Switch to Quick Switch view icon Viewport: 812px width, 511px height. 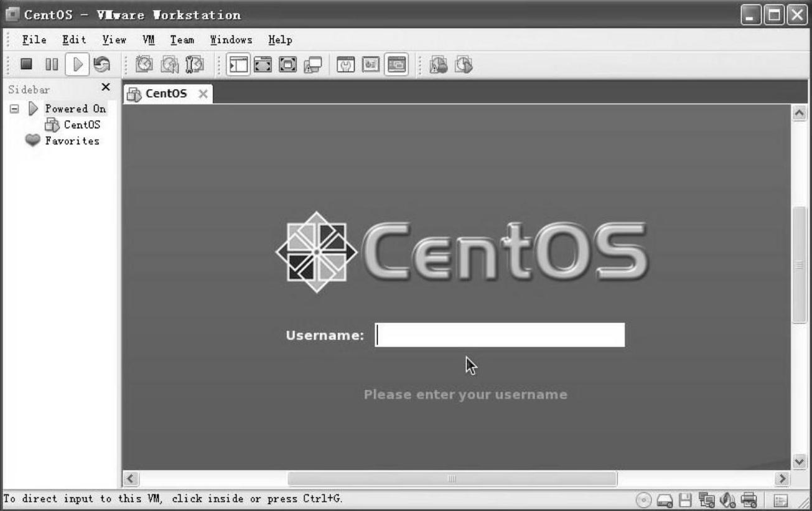tap(263, 64)
